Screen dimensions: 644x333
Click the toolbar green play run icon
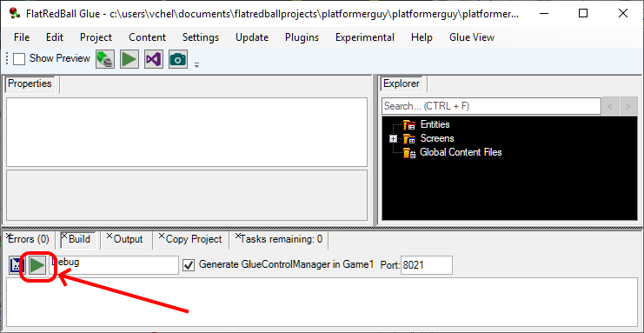click(129, 59)
